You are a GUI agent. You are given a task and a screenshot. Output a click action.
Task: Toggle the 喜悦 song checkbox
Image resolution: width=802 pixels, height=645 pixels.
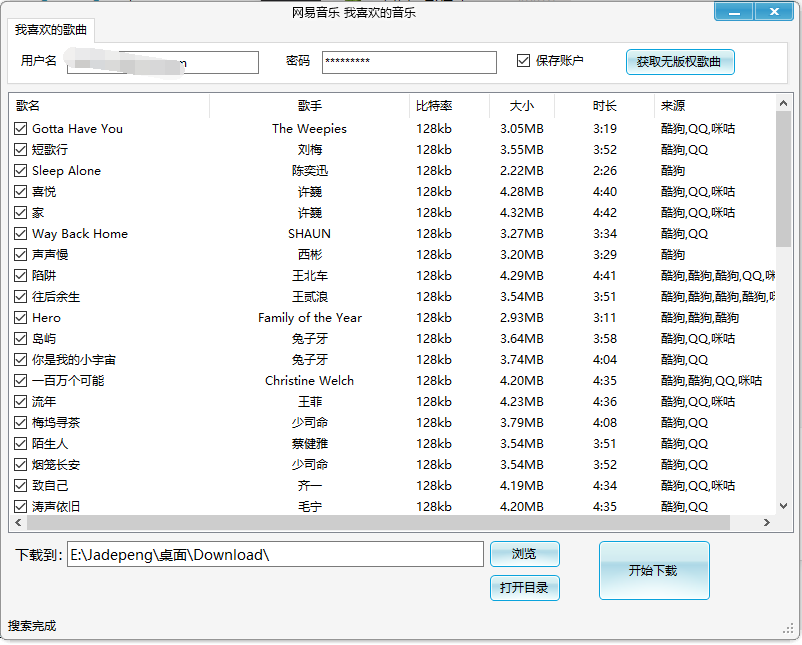click(x=20, y=191)
